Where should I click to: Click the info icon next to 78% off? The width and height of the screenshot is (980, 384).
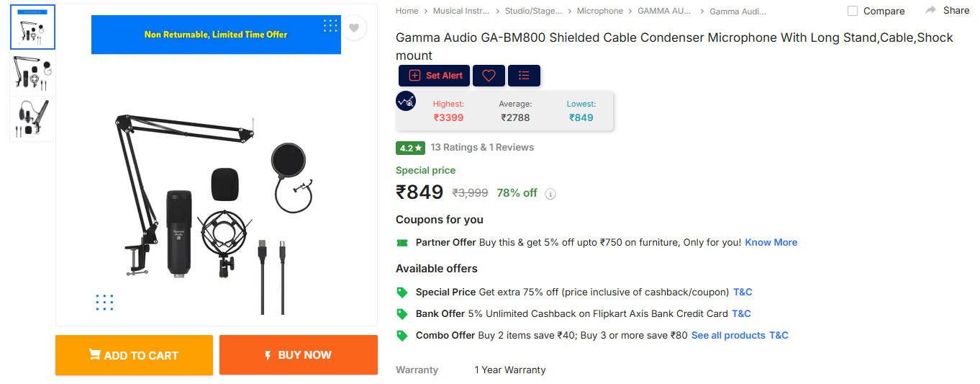[550, 194]
